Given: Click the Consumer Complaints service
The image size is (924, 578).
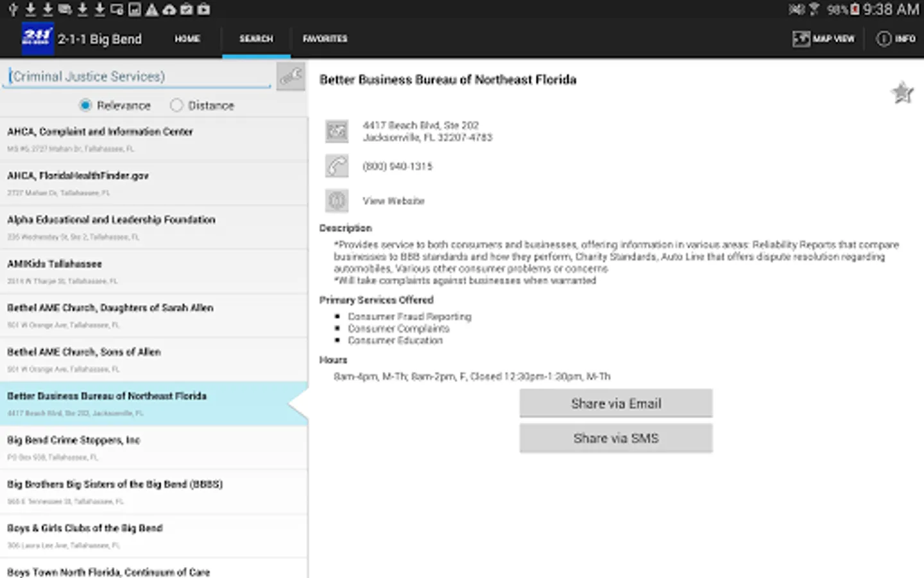Looking at the screenshot, I should tap(398, 329).
